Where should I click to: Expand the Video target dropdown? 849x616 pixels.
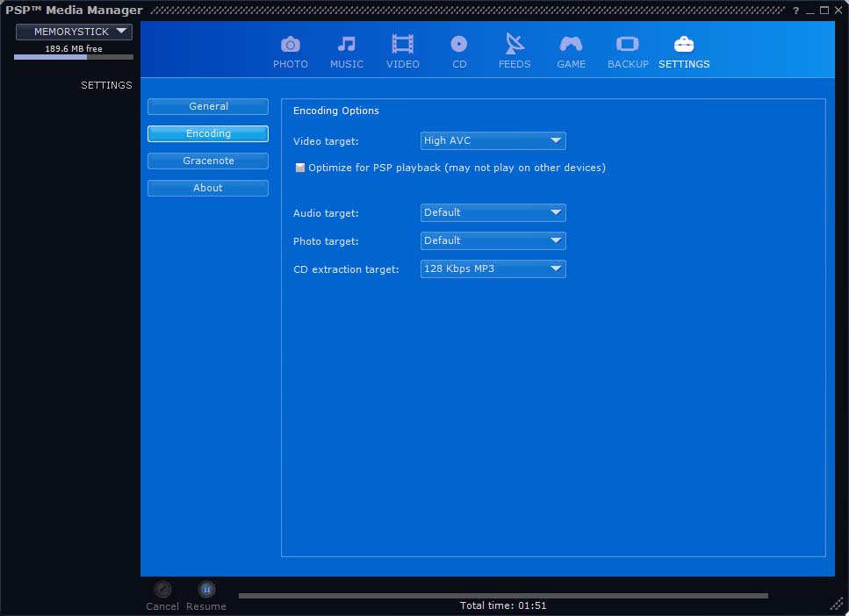coord(493,140)
